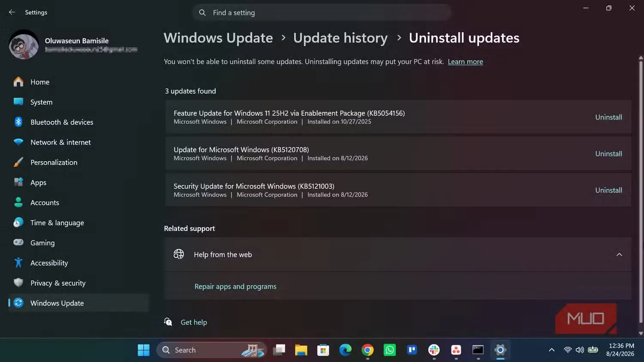Open WhatsApp from the taskbar
This screenshot has height=362, width=644.
point(389,350)
